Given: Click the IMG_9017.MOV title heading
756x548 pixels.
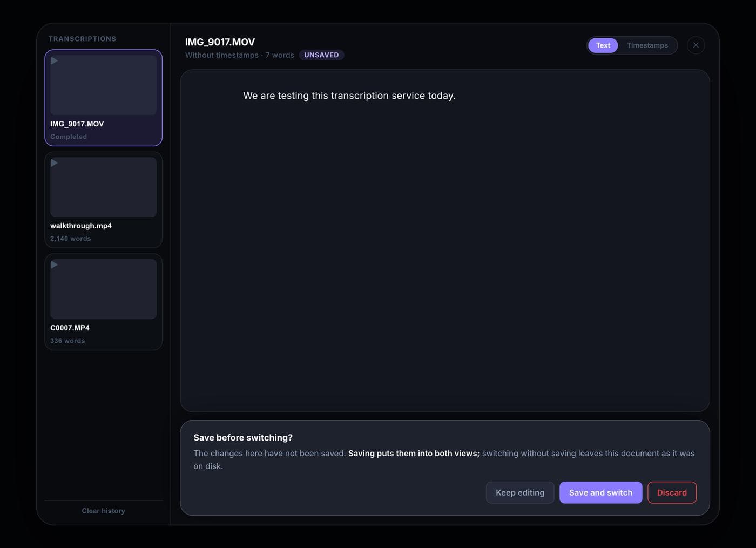Looking at the screenshot, I should tap(220, 42).
